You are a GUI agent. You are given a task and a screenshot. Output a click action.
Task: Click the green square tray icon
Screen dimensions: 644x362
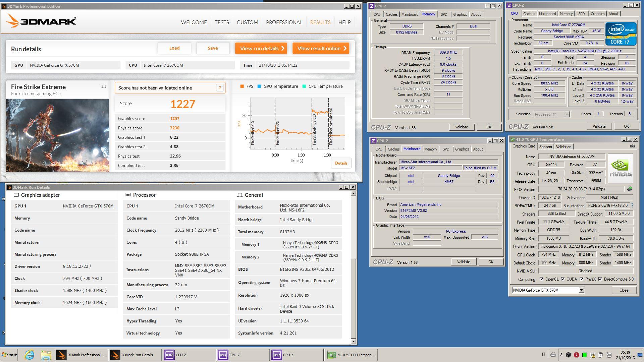[584, 355]
